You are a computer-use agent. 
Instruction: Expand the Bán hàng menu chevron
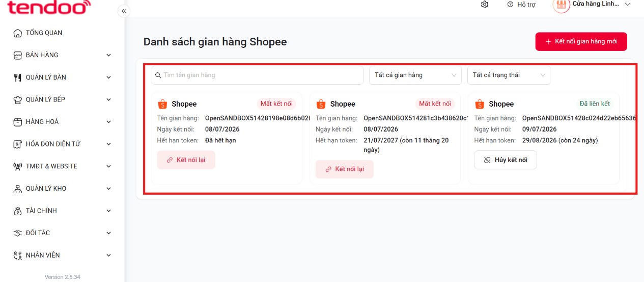pos(108,55)
